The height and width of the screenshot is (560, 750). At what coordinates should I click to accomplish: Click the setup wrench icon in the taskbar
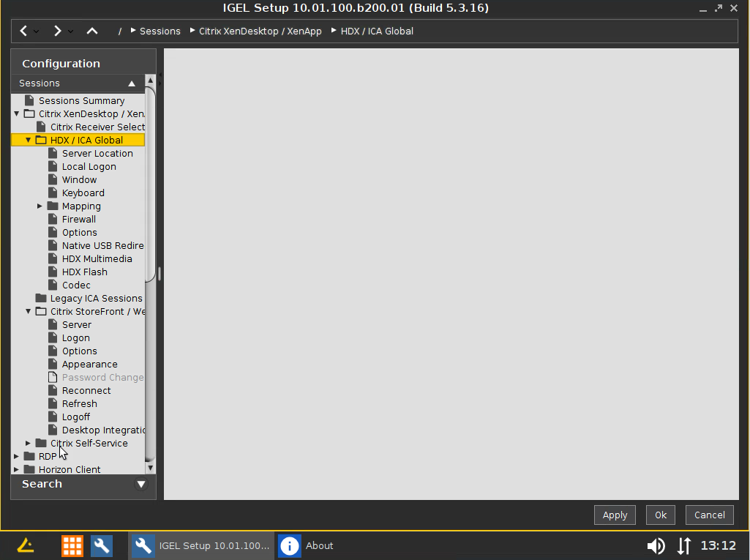101,545
